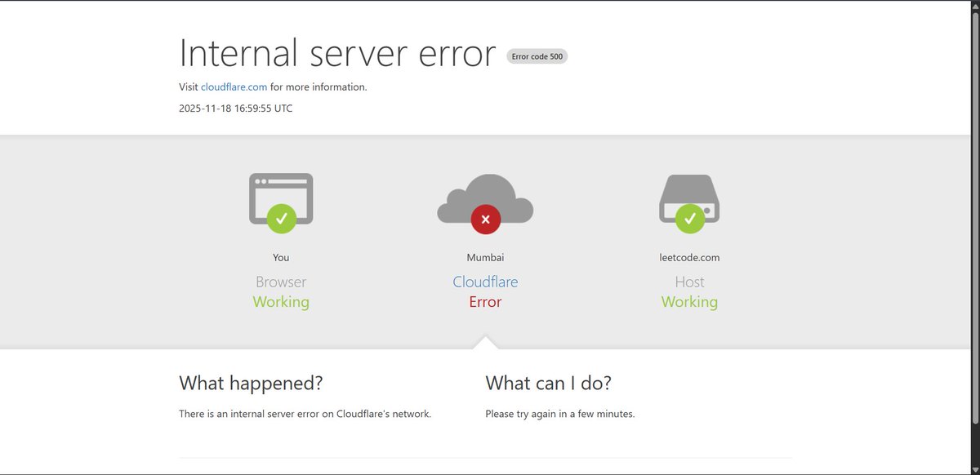Screen dimensions: 980x475
Task: Click 'Working' status under Host
Action: (689, 302)
